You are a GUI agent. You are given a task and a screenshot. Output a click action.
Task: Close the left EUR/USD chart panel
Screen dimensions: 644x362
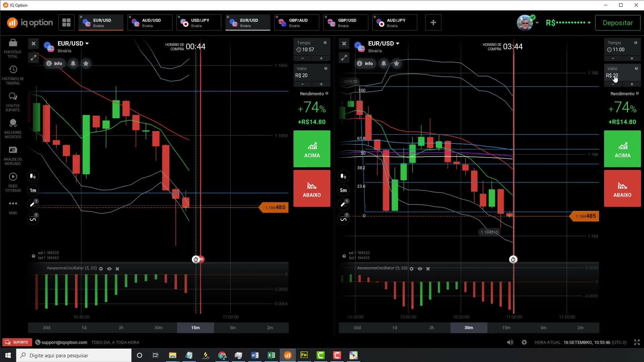pyautogui.click(x=33, y=44)
